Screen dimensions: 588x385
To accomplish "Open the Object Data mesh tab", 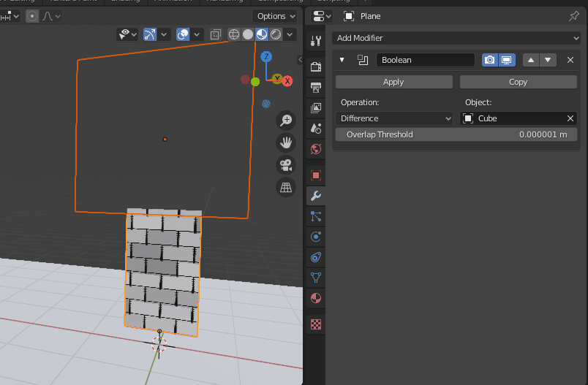I will 316,278.
